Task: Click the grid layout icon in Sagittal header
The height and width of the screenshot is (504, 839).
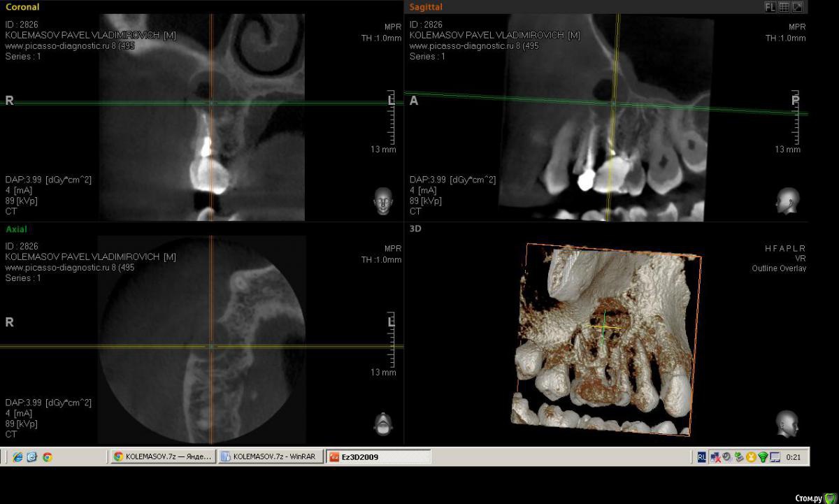Action: (784, 7)
